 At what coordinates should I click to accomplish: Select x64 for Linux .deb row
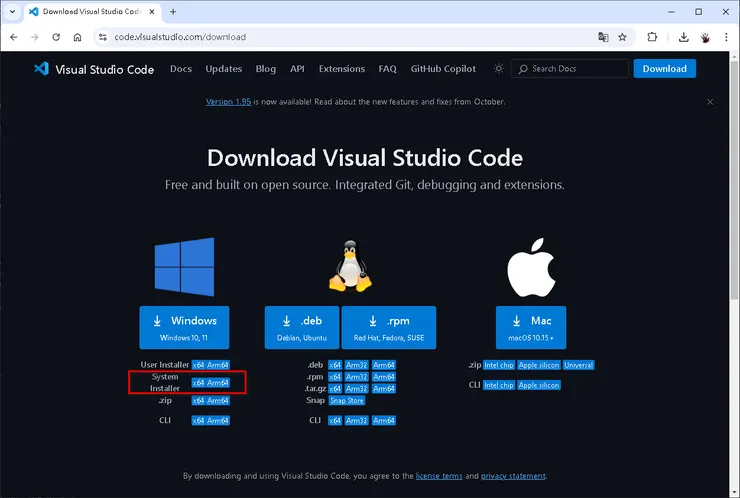(335, 365)
